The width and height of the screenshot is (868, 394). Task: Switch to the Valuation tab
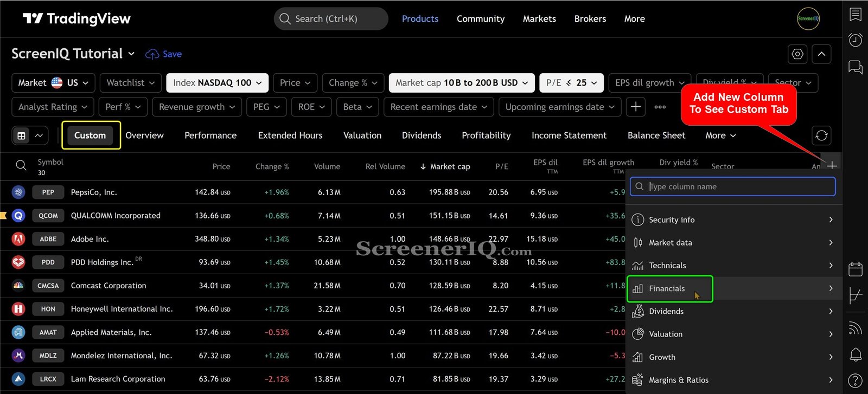click(x=362, y=135)
